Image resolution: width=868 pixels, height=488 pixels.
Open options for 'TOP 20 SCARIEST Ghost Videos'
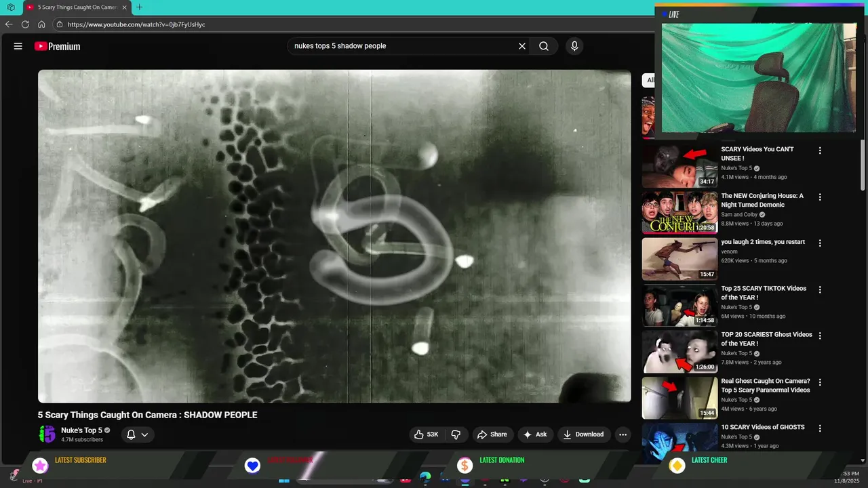click(820, 335)
